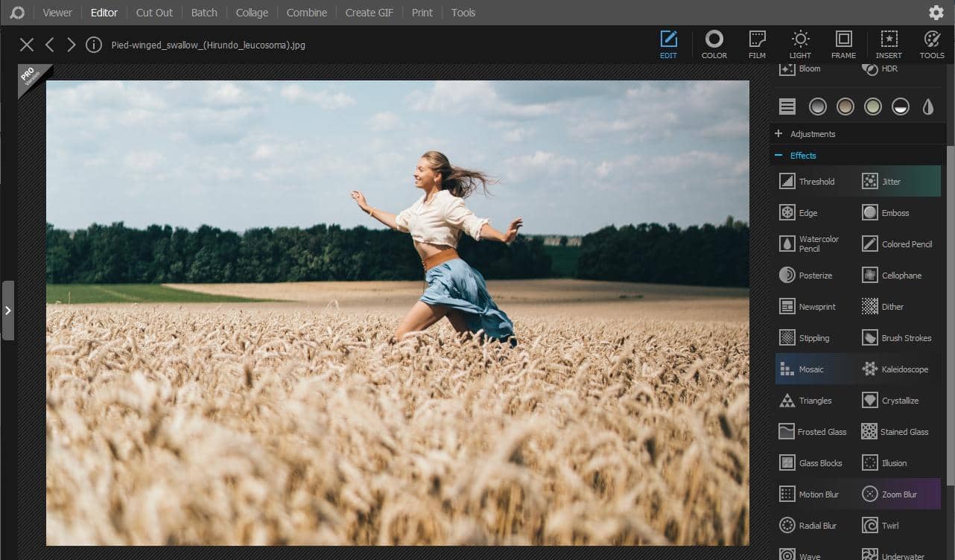955x560 pixels.
Task: Open the Create GIF tab
Action: click(x=369, y=12)
